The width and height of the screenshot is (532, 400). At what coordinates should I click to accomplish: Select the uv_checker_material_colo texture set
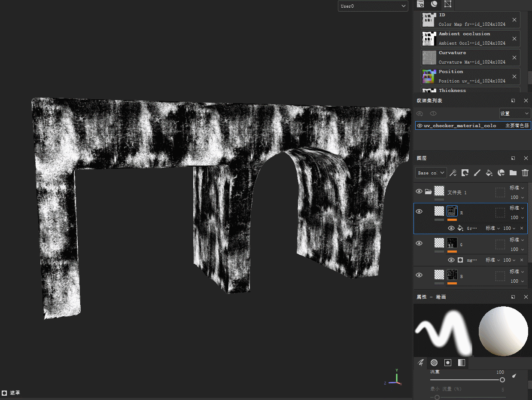[x=459, y=125]
